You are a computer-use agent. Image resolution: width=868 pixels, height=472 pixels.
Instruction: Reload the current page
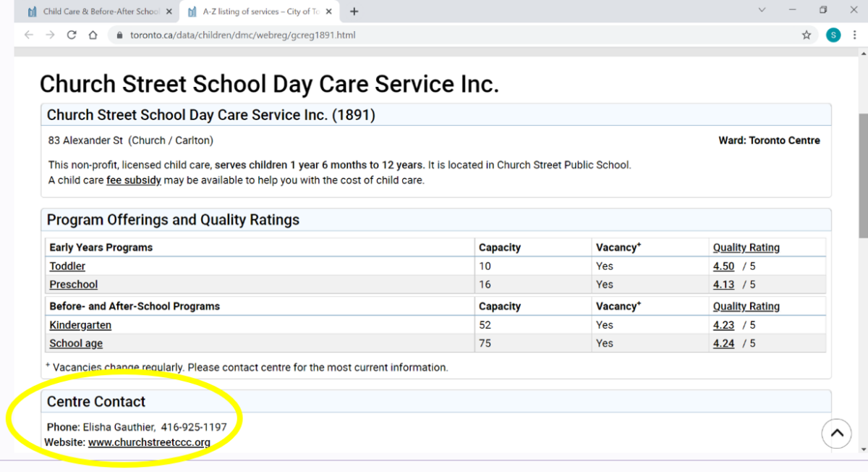click(x=71, y=34)
